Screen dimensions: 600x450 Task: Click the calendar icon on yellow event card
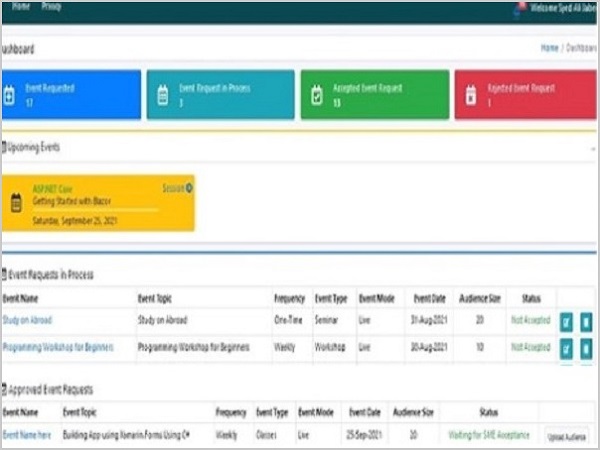coord(16,203)
